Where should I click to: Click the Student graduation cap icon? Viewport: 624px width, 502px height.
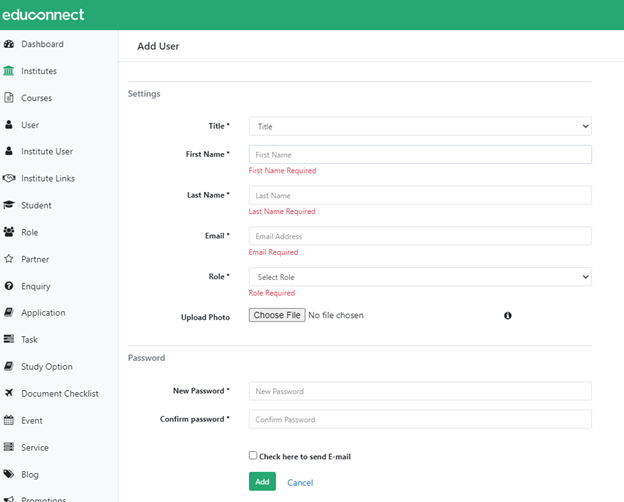click(x=9, y=205)
